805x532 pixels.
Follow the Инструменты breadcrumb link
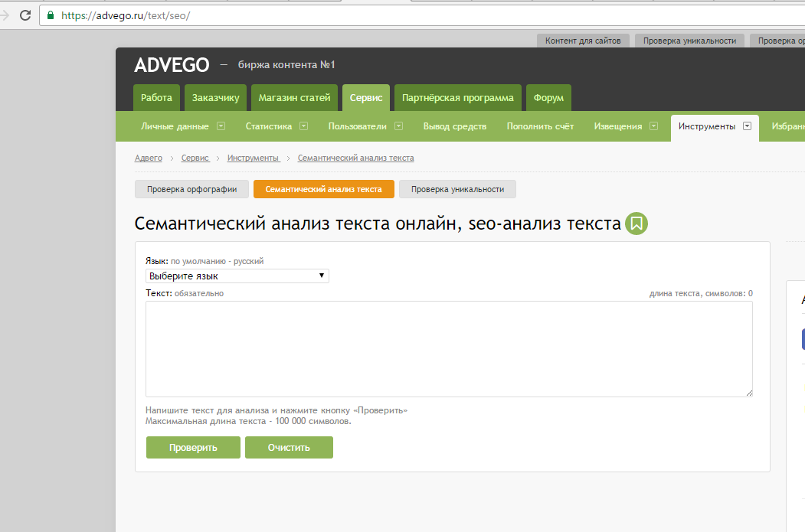pyautogui.click(x=254, y=158)
